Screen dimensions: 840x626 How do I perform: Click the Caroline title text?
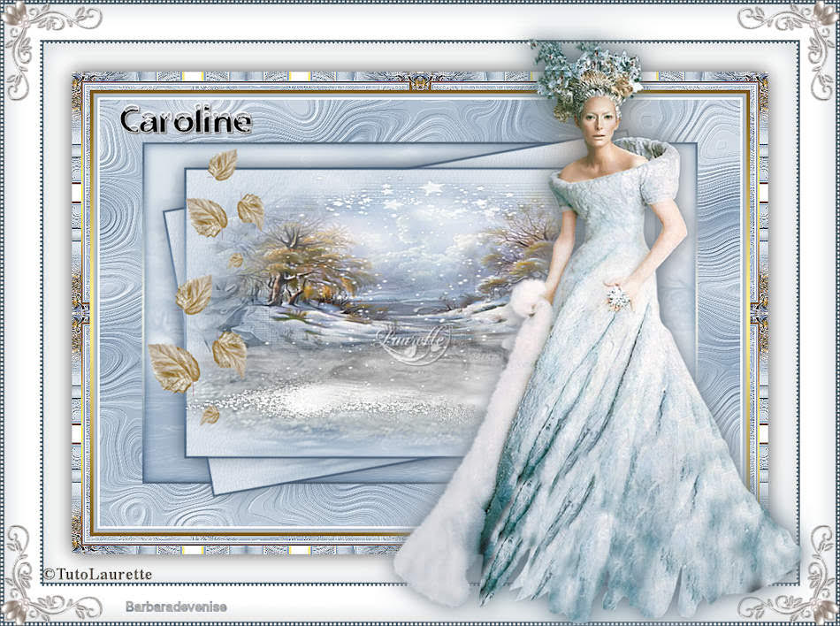click(x=185, y=121)
